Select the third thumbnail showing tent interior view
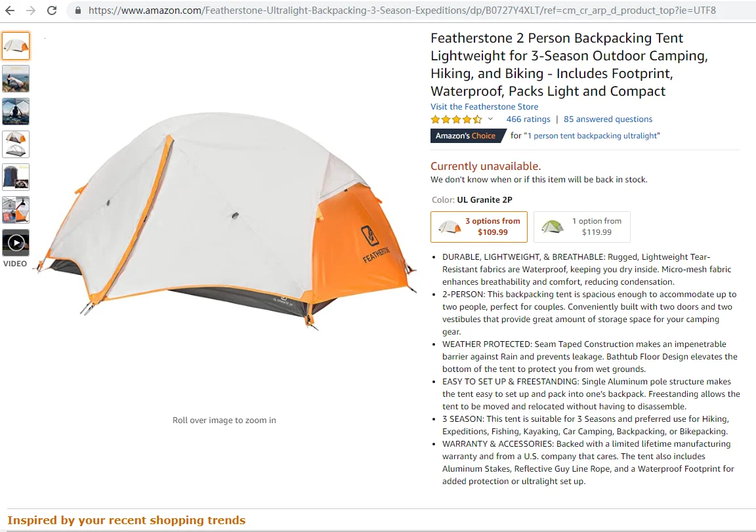The image size is (756, 532). point(16,112)
